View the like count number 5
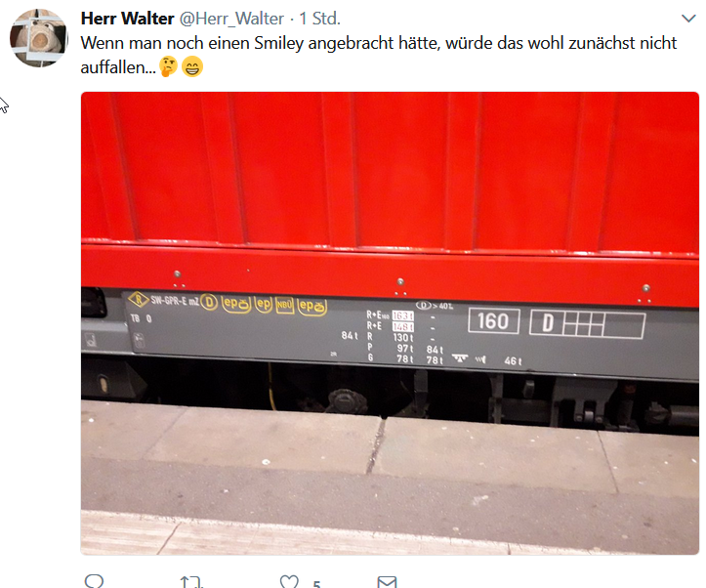This screenshot has height=588, width=706. [x=317, y=584]
